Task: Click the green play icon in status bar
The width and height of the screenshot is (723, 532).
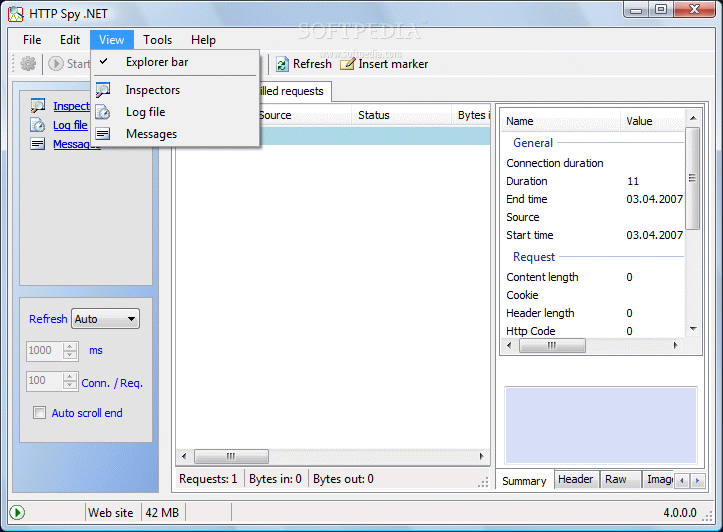Action: (x=17, y=512)
